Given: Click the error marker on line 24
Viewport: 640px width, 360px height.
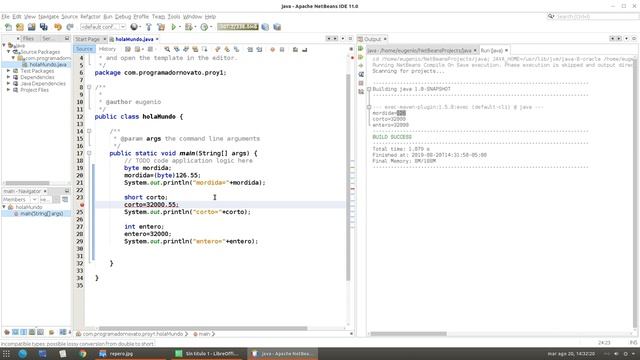Looking at the screenshot, I should [82, 205].
